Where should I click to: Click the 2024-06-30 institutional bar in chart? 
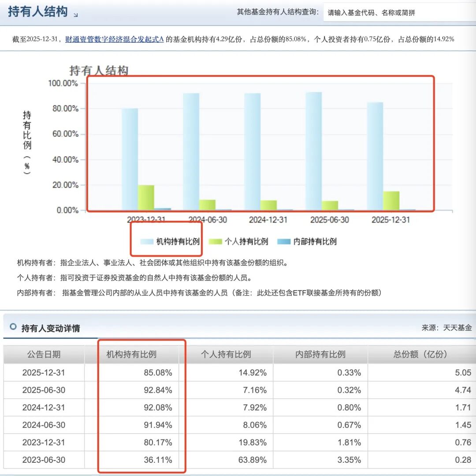[191, 152]
